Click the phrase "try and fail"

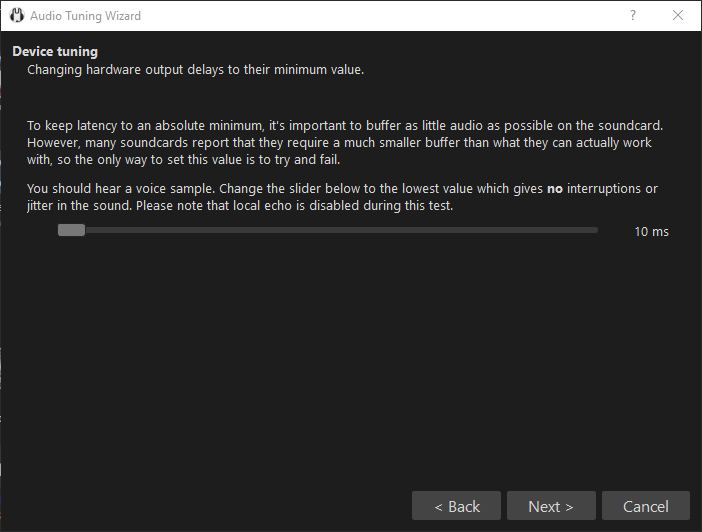coord(304,159)
